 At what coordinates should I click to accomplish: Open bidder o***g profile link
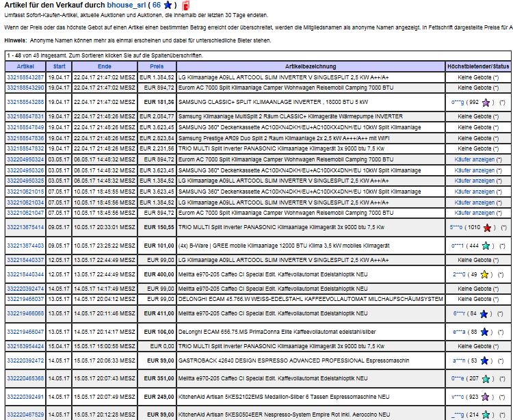458,102
